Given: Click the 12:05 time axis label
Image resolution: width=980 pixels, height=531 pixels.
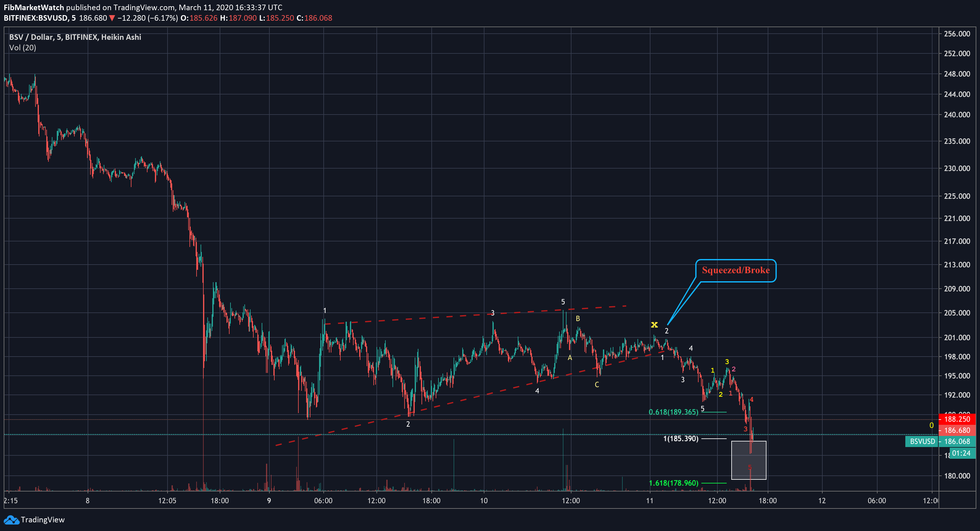Looking at the screenshot, I should click(x=167, y=500).
